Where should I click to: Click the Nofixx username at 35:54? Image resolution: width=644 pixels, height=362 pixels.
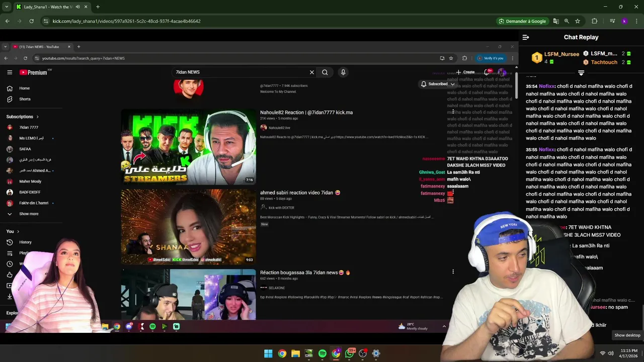(546, 86)
